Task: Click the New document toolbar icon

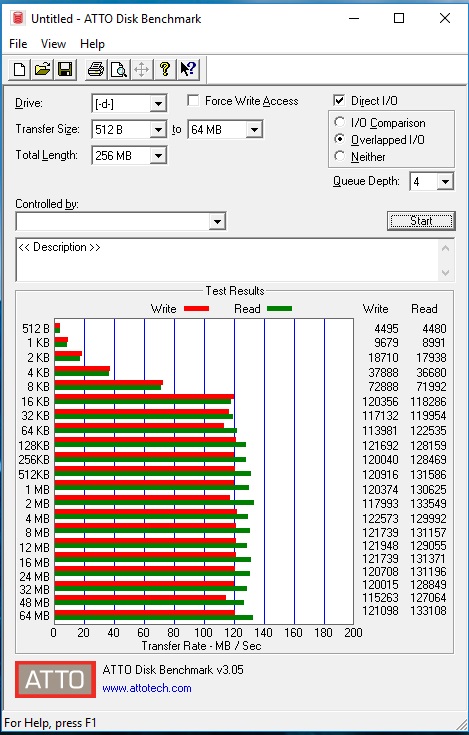Action: pos(19,70)
